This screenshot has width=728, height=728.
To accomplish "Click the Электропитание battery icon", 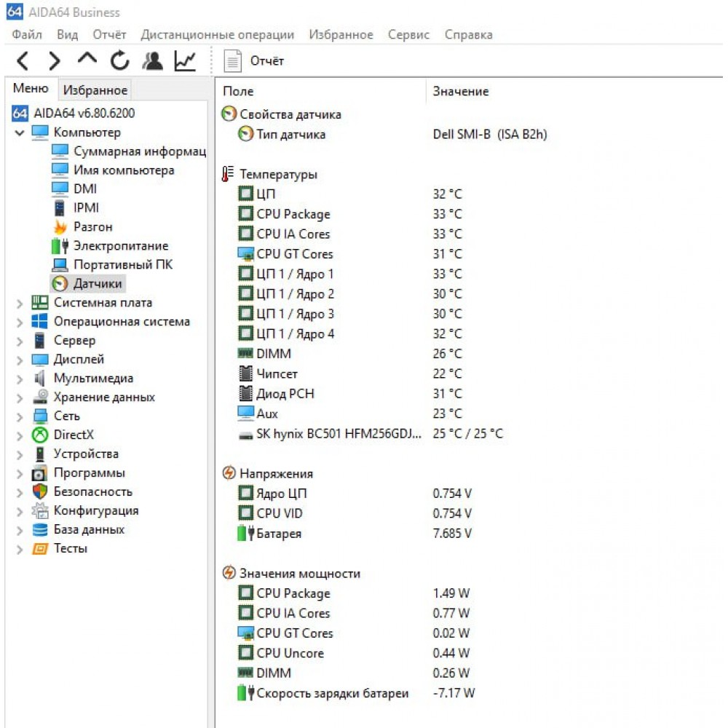I will point(60,246).
